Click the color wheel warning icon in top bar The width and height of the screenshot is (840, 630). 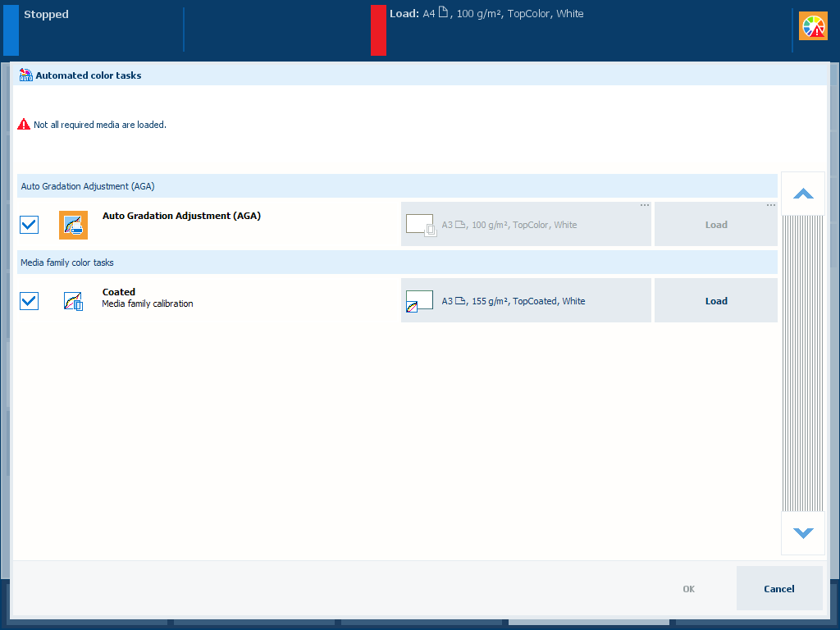point(813,26)
